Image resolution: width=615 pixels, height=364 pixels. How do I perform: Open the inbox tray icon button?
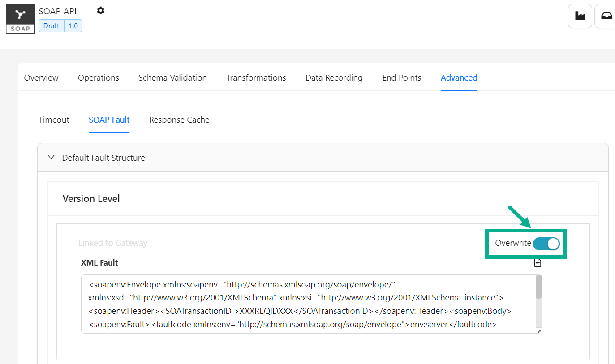click(x=606, y=16)
